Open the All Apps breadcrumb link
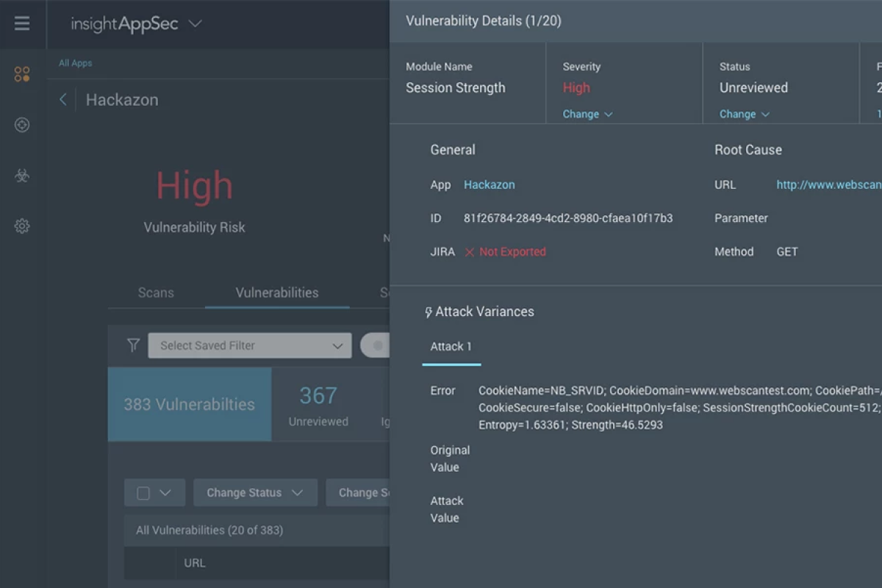The height and width of the screenshot is (588, 882). click(76, 63)
